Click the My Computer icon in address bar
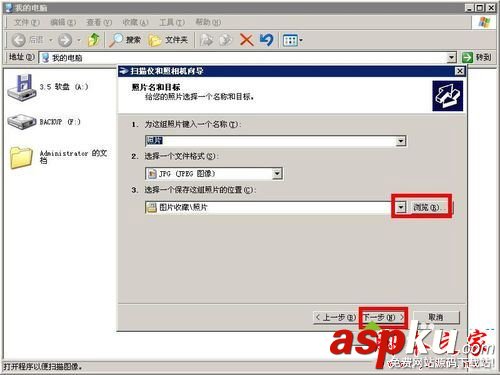Viewport: 500px width, 375px height. coord(46,58)
